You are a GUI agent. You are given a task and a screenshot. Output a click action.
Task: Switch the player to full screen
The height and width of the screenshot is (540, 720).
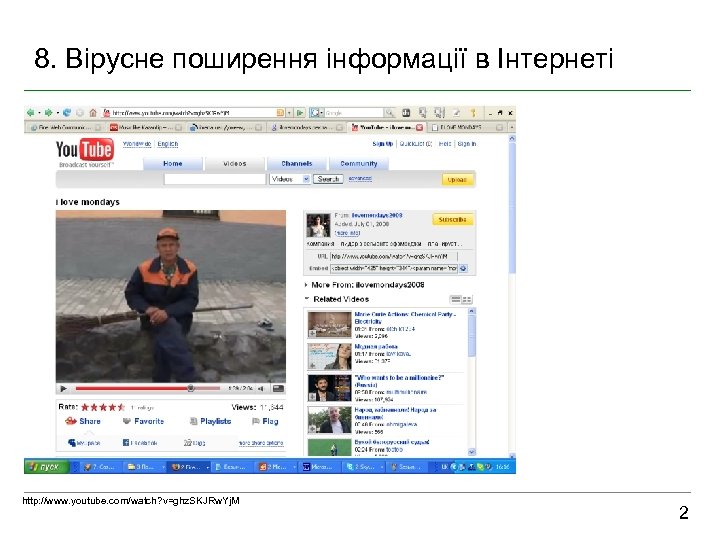278,388
